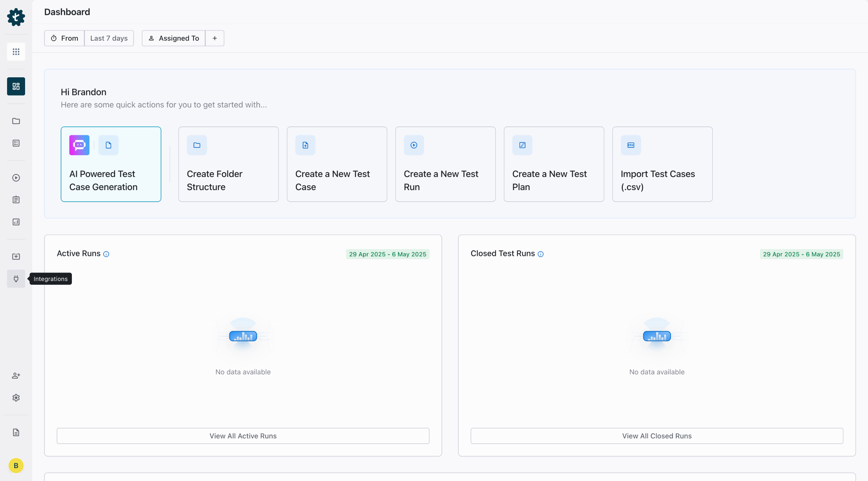Open the test runs play icon in sidebar
Image resolution: width=868 pixels, height=481 pixels.
pyautogui.click(x=16, y=178)
